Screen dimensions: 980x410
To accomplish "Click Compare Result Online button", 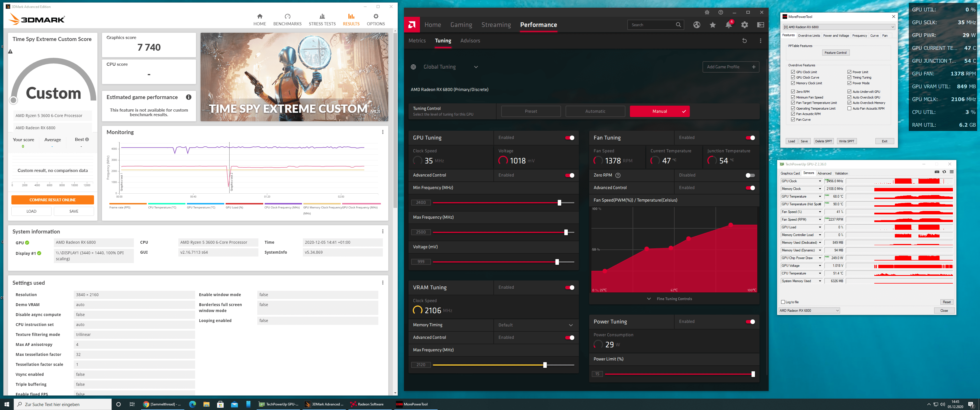I will [52, 200].
